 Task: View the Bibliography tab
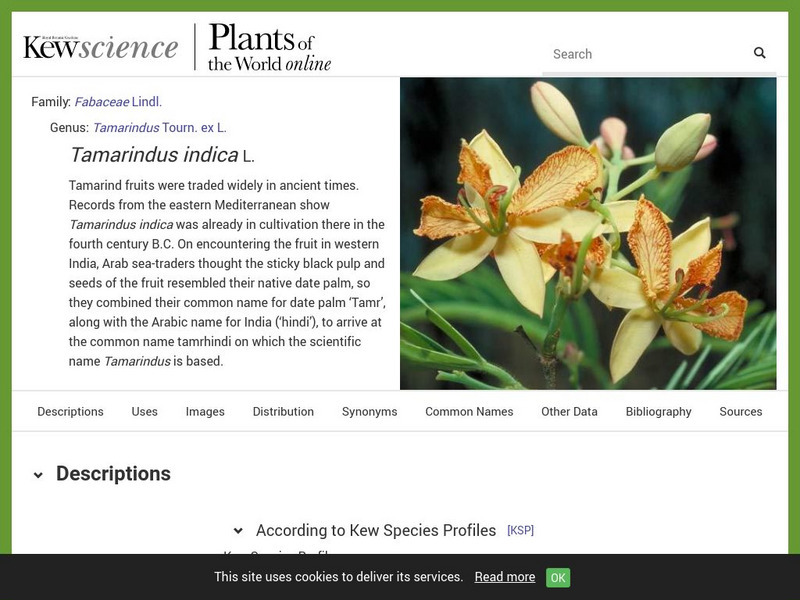pyautogui.click(x=659, y=411)
